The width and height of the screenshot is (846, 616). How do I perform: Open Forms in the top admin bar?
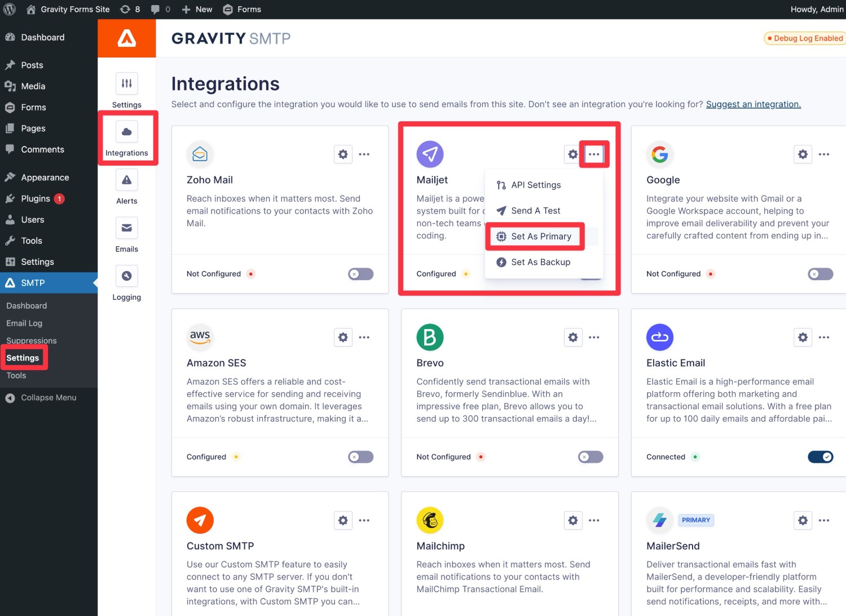[242, 9]
